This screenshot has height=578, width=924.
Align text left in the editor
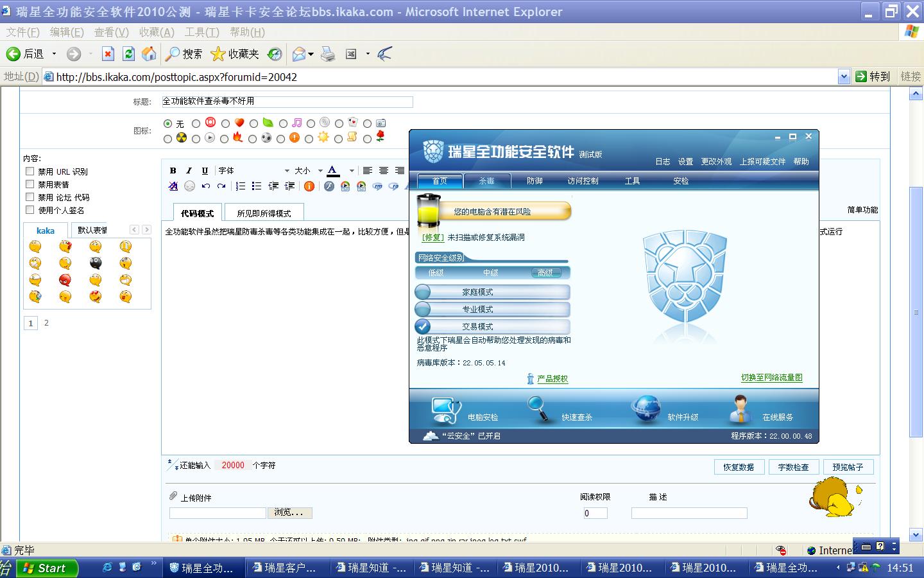point(368,171)
